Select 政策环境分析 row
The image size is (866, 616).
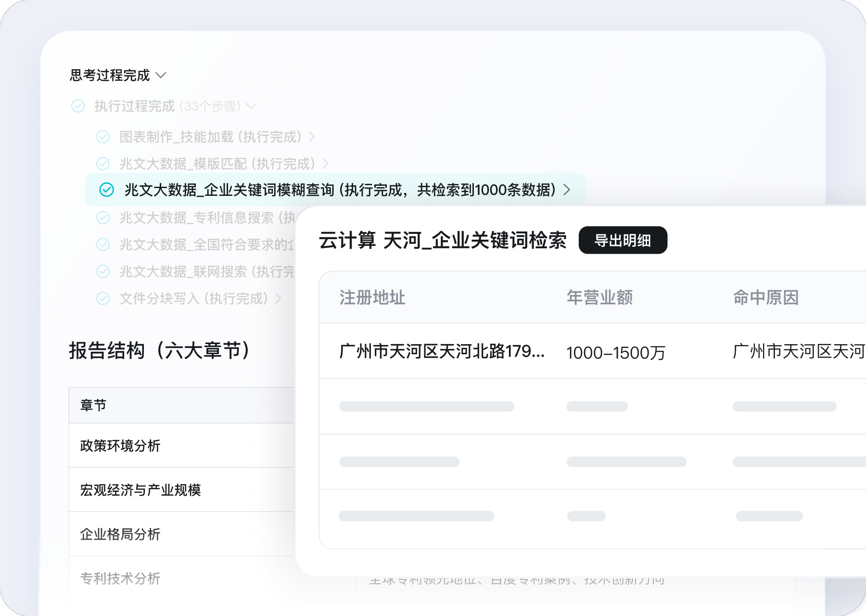click(x=181, y=446)
